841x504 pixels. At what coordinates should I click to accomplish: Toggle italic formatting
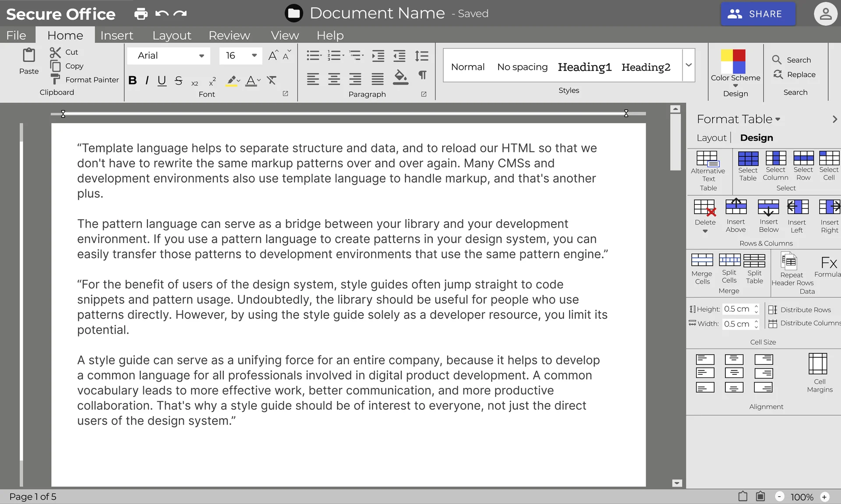click(147, 81)
